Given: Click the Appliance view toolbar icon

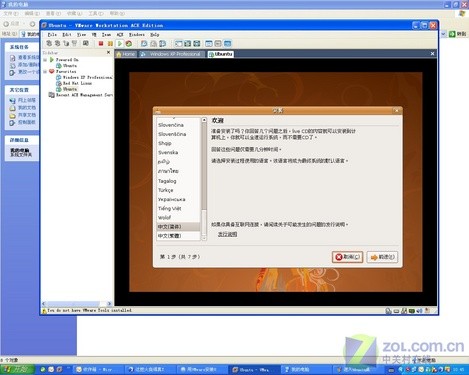Looking at the screenshot, I should [x=218, y=43].
